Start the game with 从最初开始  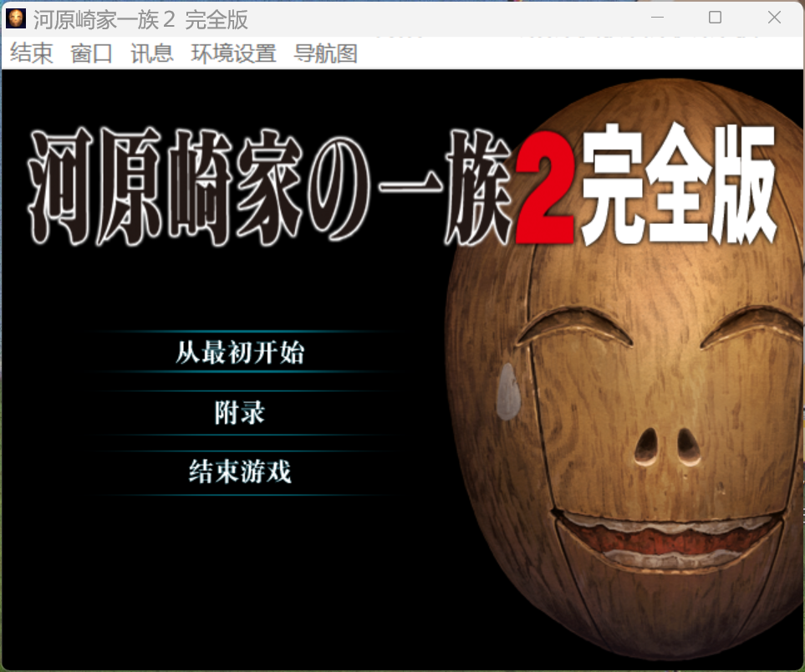240,353
